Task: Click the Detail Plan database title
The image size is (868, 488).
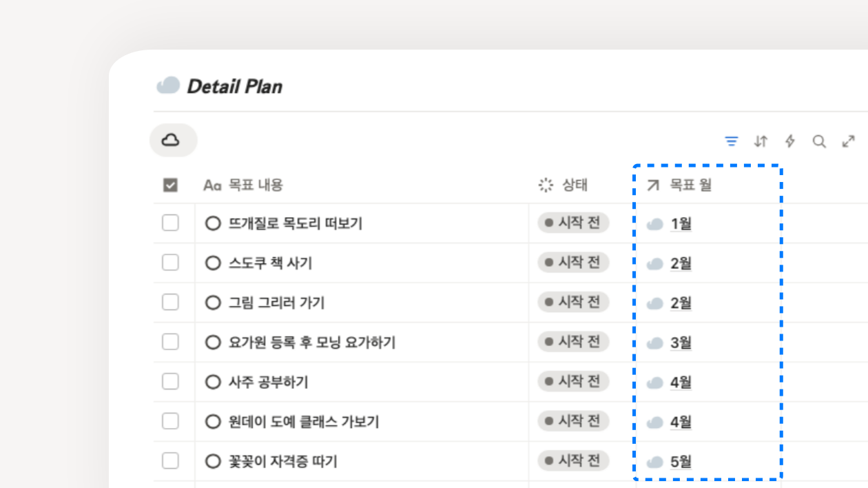Action: coord(234,86)
